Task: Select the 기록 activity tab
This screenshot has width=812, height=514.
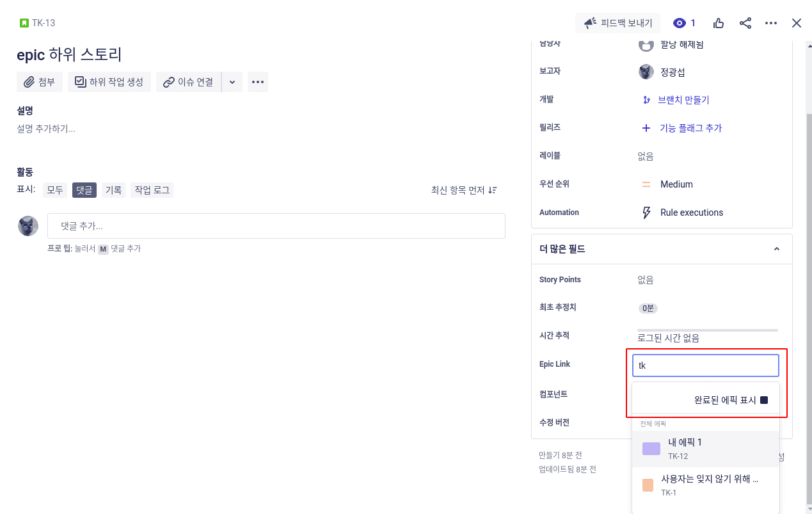Action: (113, 190)
